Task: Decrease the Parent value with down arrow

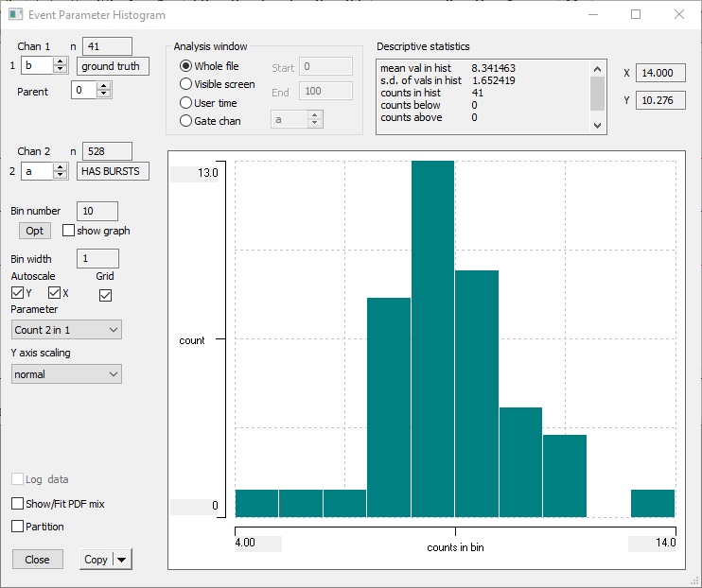Action: 103,94
